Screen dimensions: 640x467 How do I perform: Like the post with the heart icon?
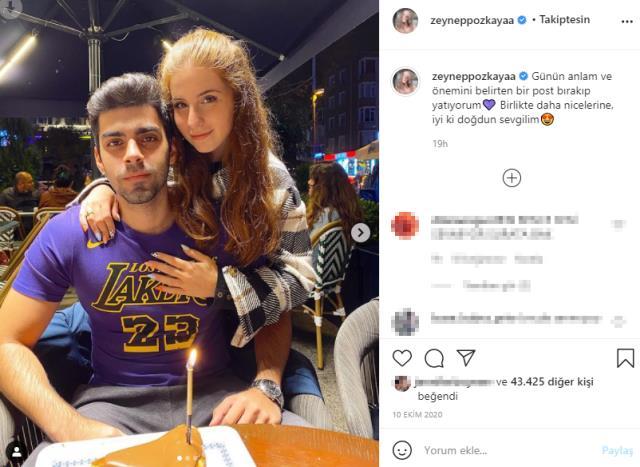pyautogui.click(x=402, y=358)
